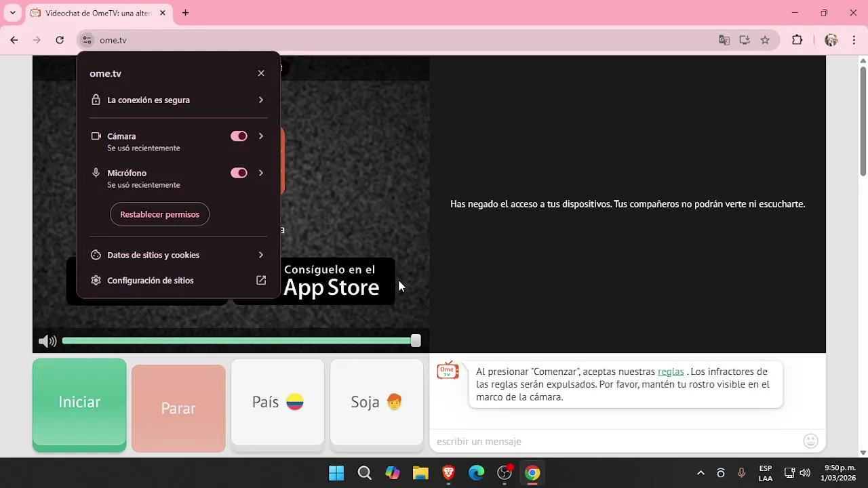Click Restablecer permisos button
868x488 pixels.
159,214
